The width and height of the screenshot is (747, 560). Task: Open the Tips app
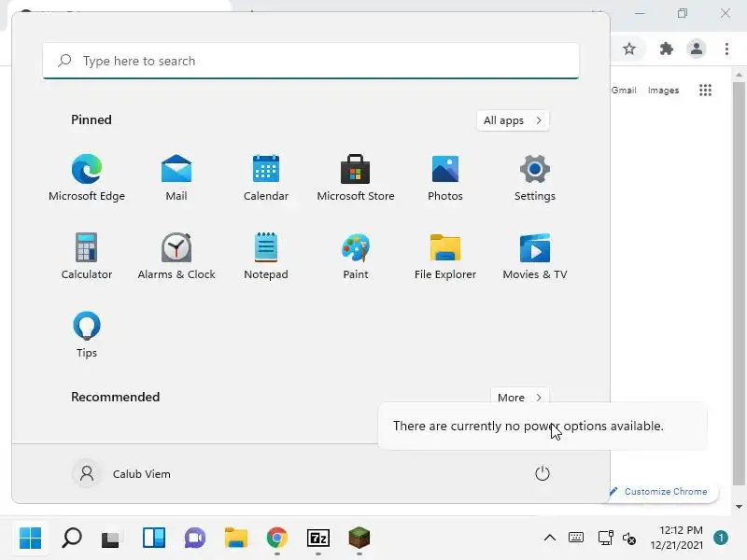click(87, 334)
